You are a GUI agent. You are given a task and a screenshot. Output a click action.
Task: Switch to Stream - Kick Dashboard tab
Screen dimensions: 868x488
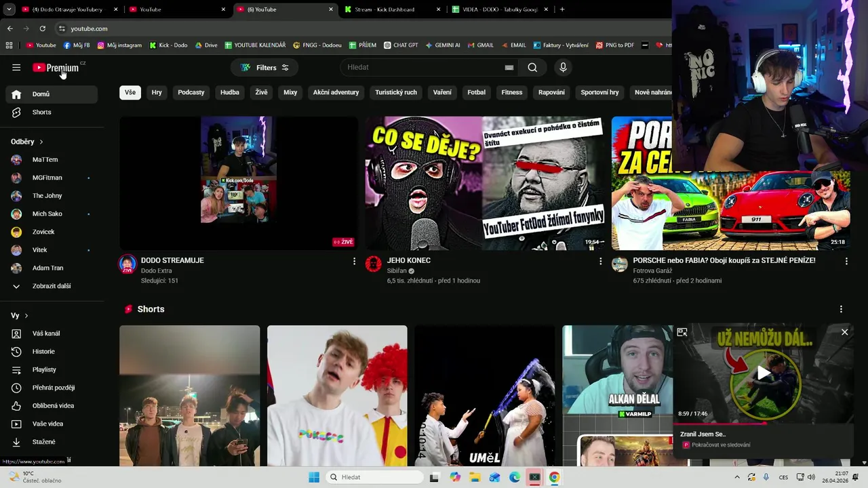(x=393, y=9)
